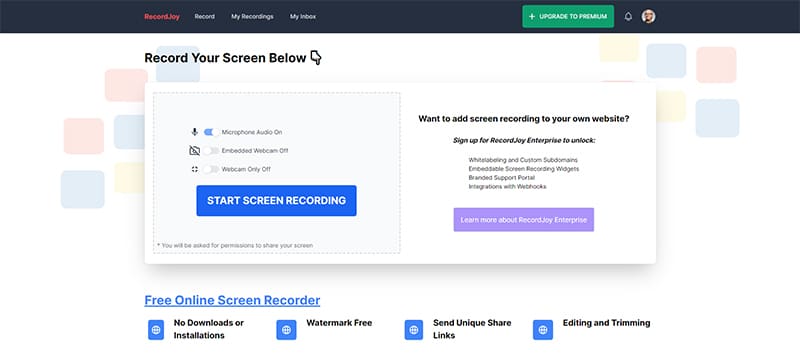Open the Record menu item

point(205,16)
